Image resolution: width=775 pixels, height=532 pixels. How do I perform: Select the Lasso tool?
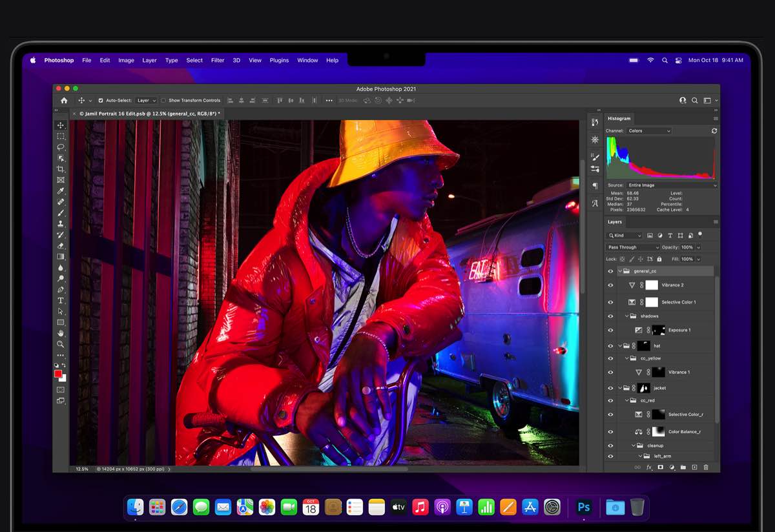(61, 147)
